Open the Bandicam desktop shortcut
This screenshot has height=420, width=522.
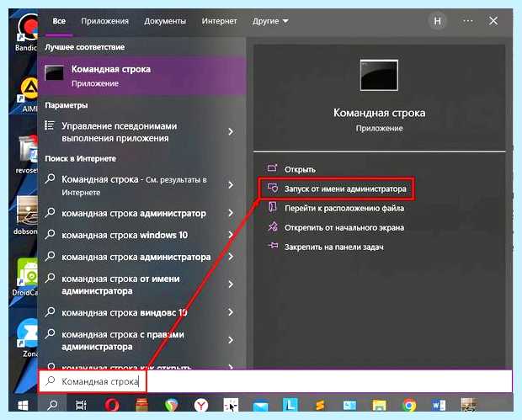pyautogui.click(x=27, y=34)
